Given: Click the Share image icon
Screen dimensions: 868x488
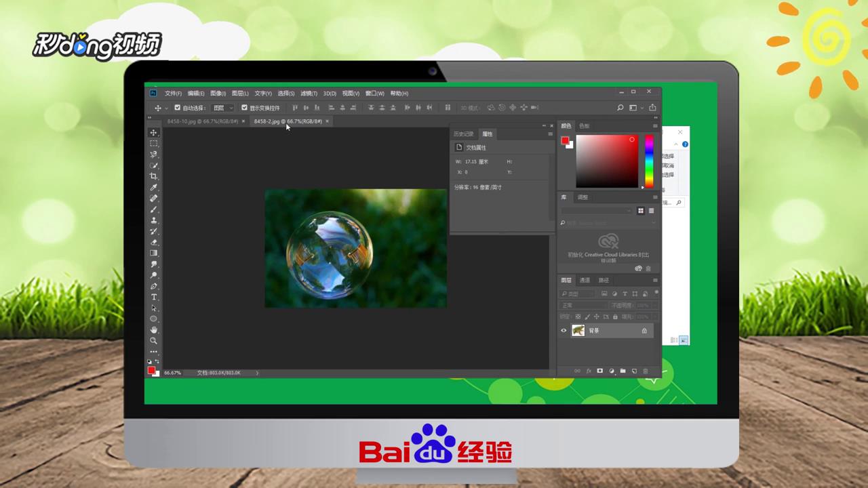Looking at the screenshot, I should pos(652,108).
